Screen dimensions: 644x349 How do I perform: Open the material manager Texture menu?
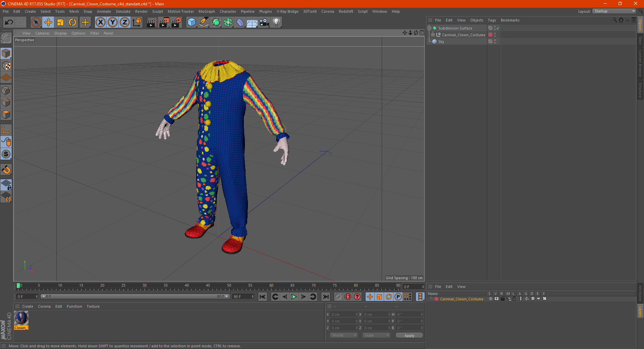pos(93,306)
